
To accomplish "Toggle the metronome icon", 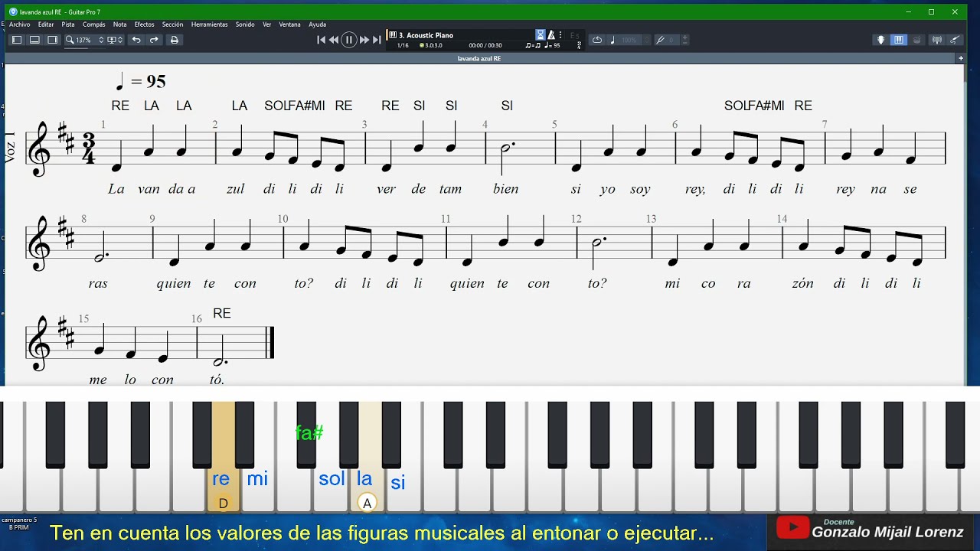I will (x=551, y=35).
